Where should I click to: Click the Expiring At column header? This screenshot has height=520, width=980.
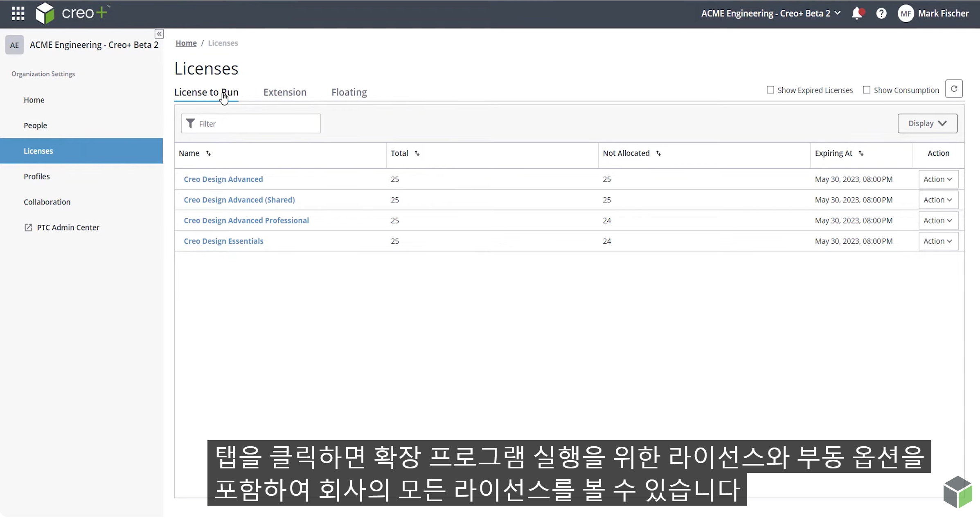pyautogui.click(x=834, y=153)
